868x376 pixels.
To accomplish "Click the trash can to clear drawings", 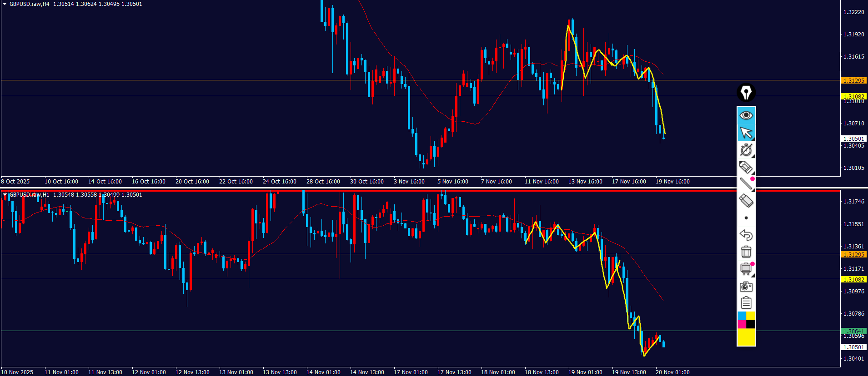I will click(x=746, y=252).
